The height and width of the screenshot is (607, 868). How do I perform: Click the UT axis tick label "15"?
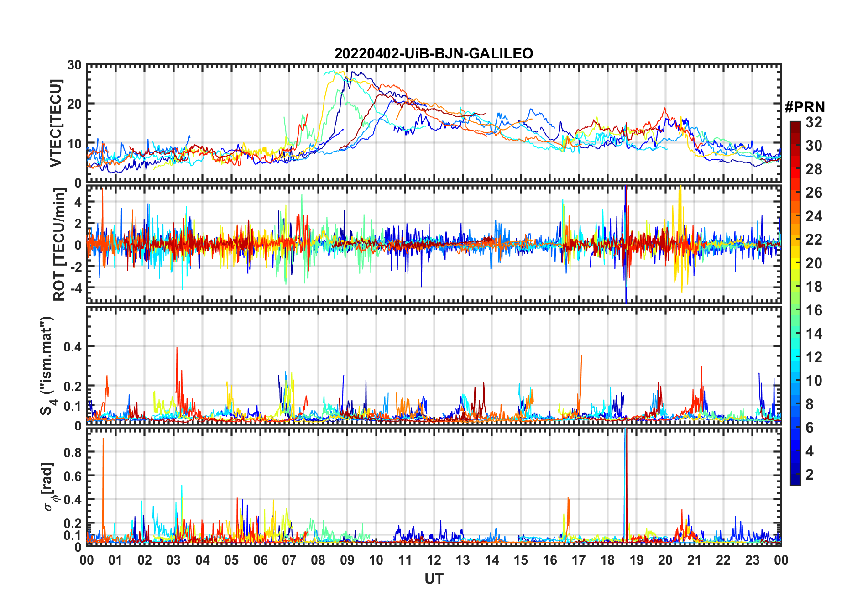pos(521,560)
